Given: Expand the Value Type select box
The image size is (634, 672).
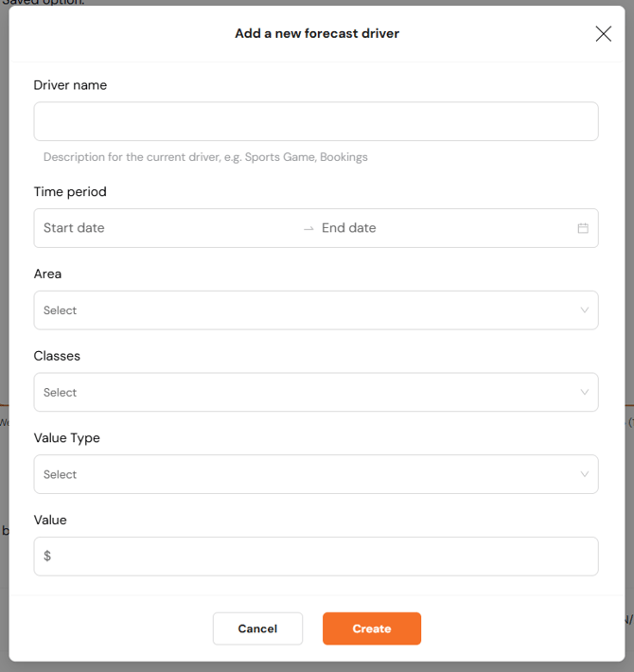Looking at the screenshot, I should (x=303, y=474).
